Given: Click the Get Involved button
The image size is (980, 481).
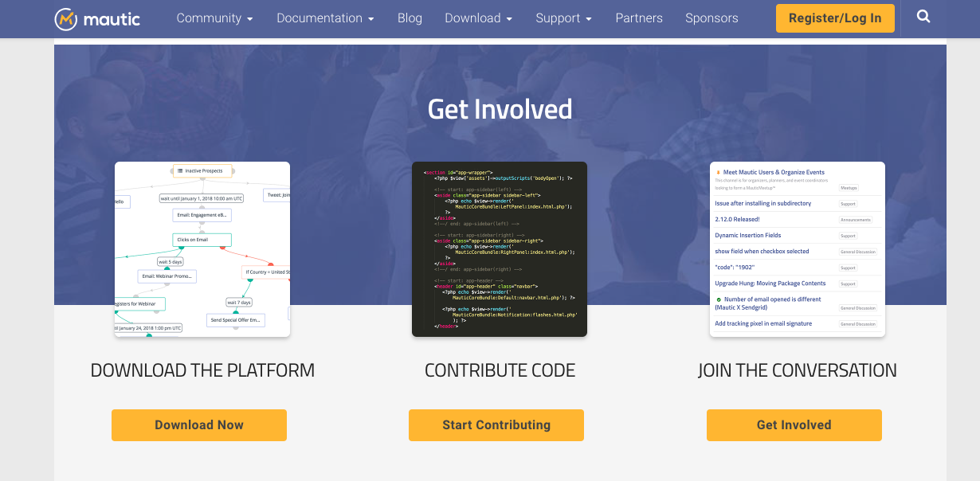Looking at the screenshot, I should coord(794,424).
